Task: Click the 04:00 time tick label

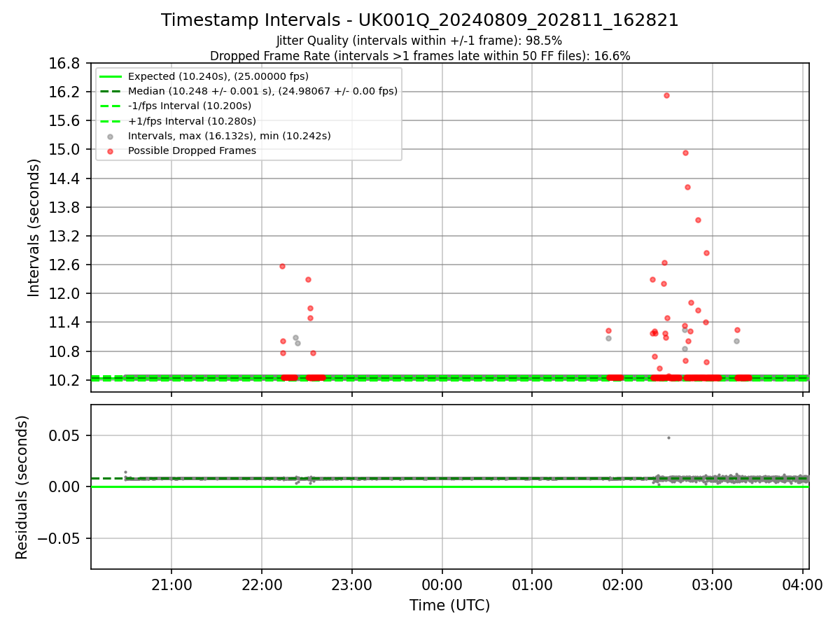Action: (802, 584)
